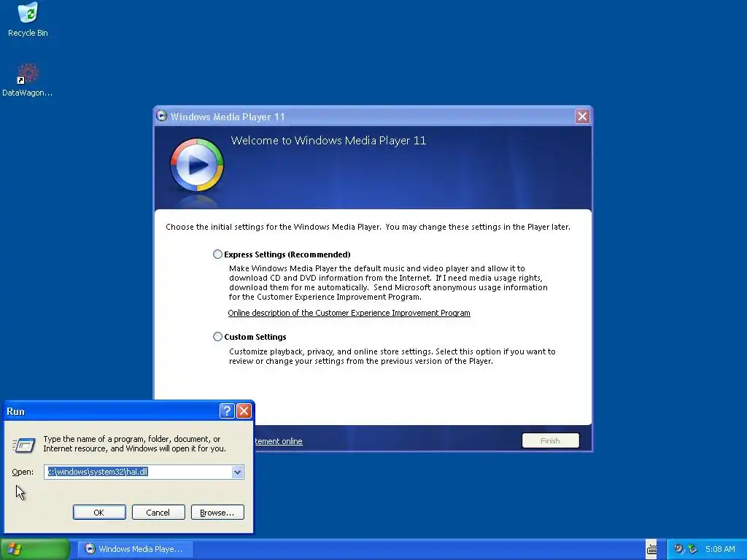This screenshot has height=560, width=747.
Task: Select the Custom Settings radio button
Action: [217, 337]
